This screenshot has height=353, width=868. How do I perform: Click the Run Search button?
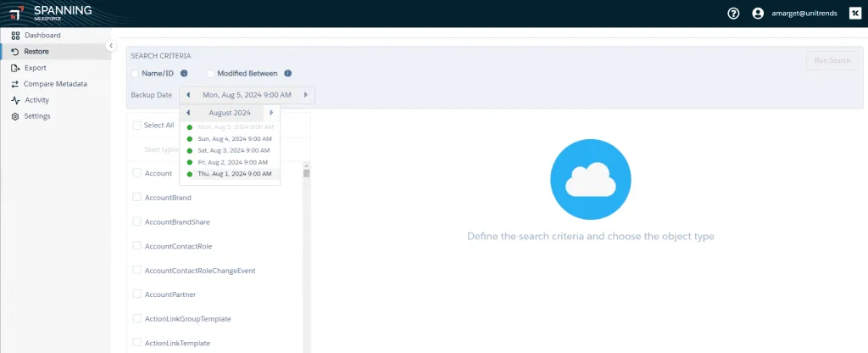tap(832, 61)
